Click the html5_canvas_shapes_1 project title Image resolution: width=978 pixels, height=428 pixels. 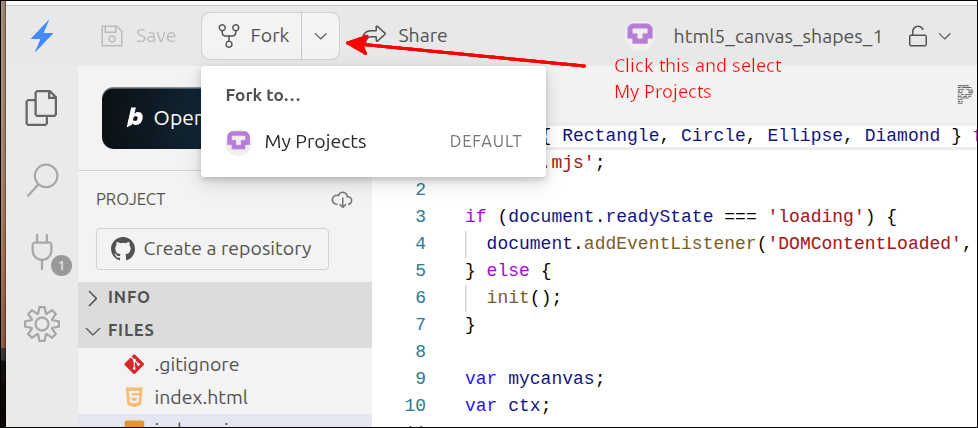click(777, 37)
